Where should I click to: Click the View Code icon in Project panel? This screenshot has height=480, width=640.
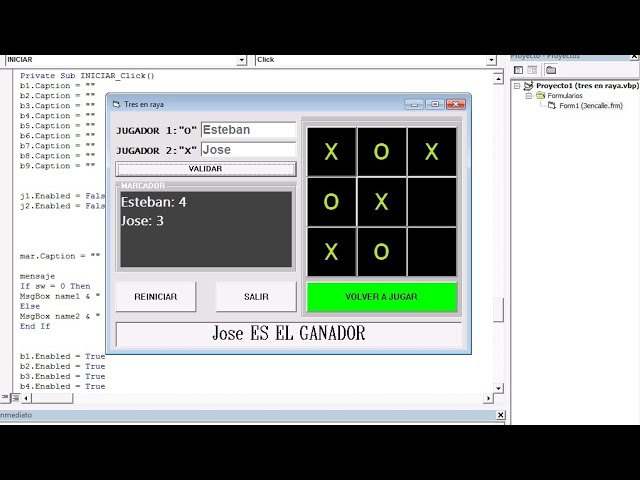(518, 70)
